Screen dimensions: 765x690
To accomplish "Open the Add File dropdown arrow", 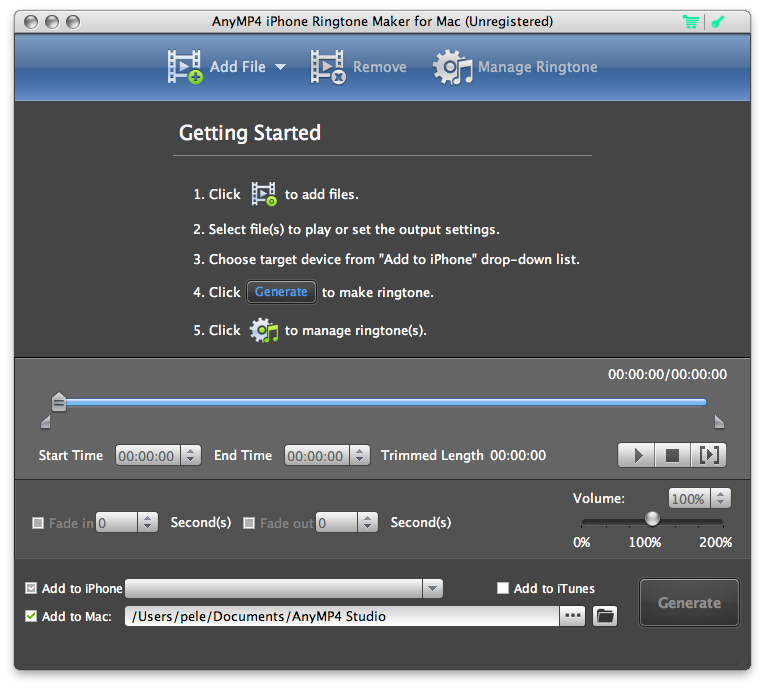I will tap(280, 67).
